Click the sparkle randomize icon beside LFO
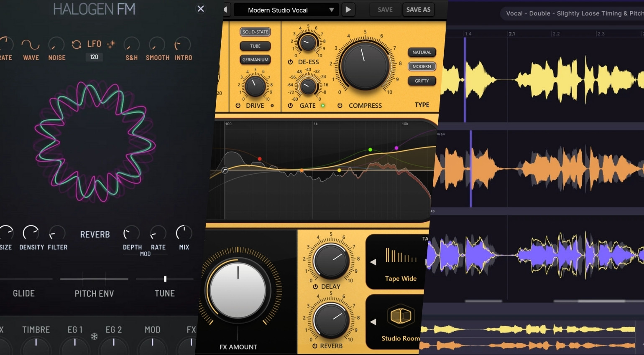Image resolution: width=644 pixels, height=355 pixels. pyautogui.click(x=111, y=44)
